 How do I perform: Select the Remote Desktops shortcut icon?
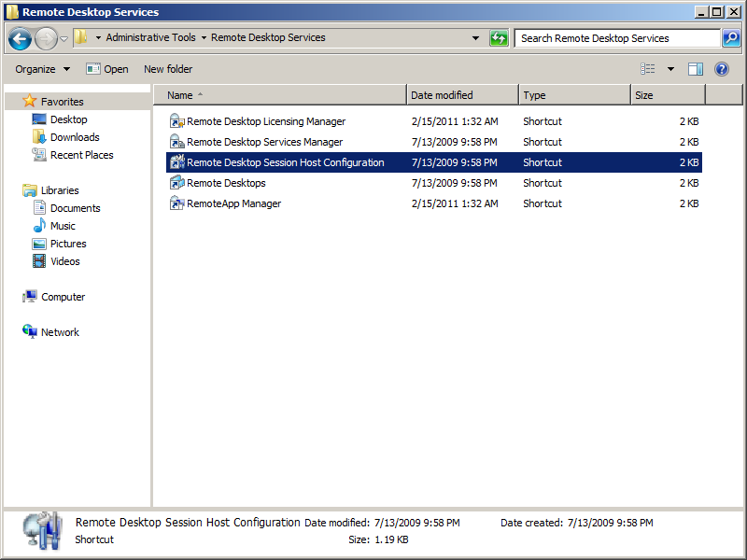[x=177, y=183]
